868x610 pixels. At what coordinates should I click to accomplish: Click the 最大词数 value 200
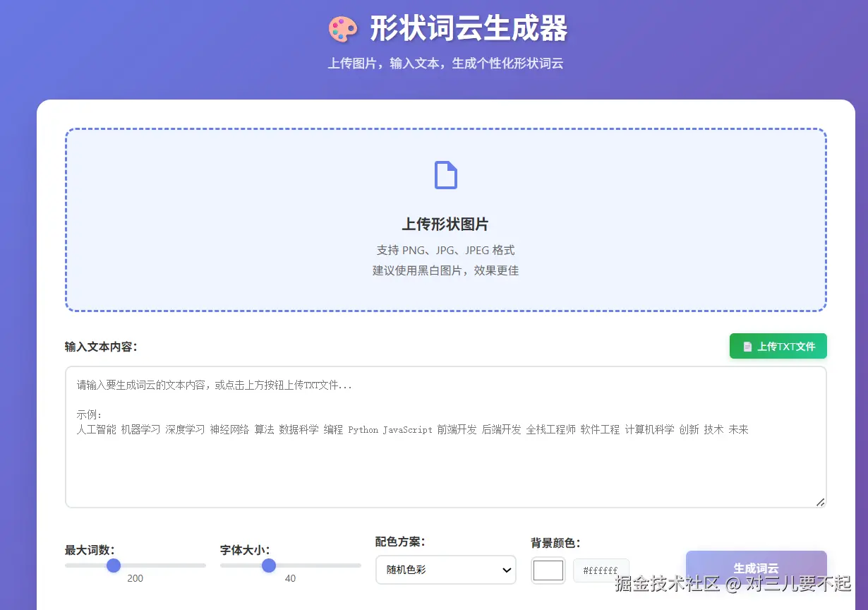coord(135,578)
